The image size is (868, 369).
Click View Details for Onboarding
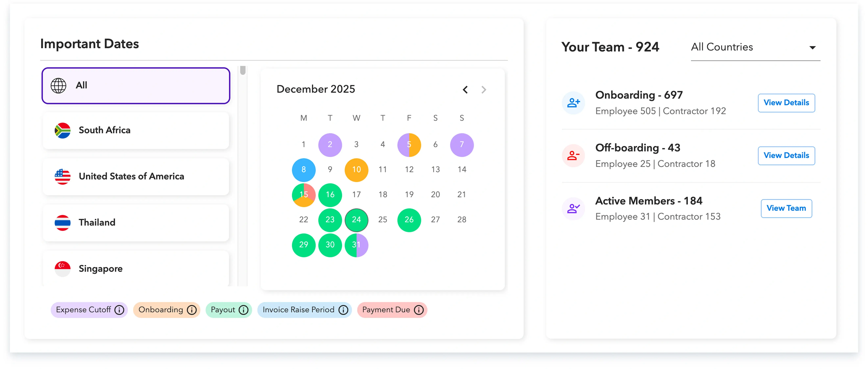click(786, 103)
